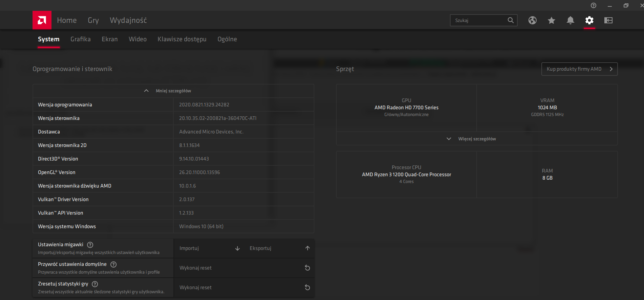This screenshot has height=300, width=644.
Task: Click the search magnifier icon
Action: 511,20
